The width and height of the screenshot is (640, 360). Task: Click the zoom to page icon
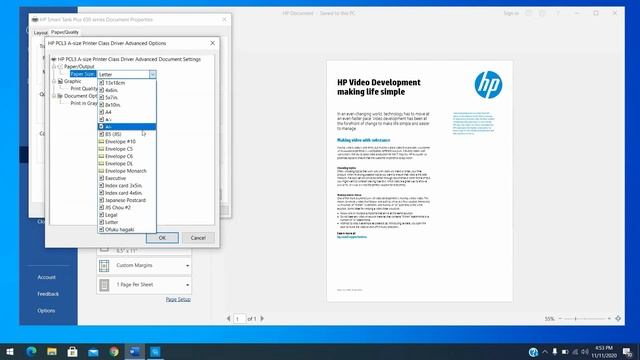point(618,318)
